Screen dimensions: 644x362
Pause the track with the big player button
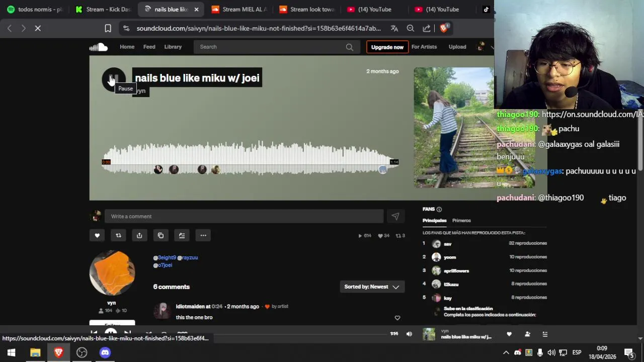(114, 79)
